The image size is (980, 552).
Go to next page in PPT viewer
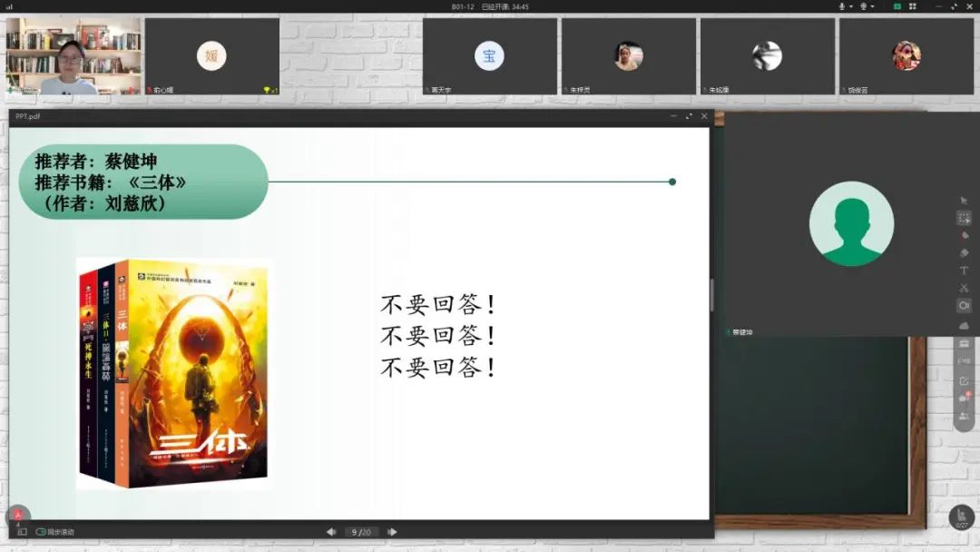(x=392, y=532)
